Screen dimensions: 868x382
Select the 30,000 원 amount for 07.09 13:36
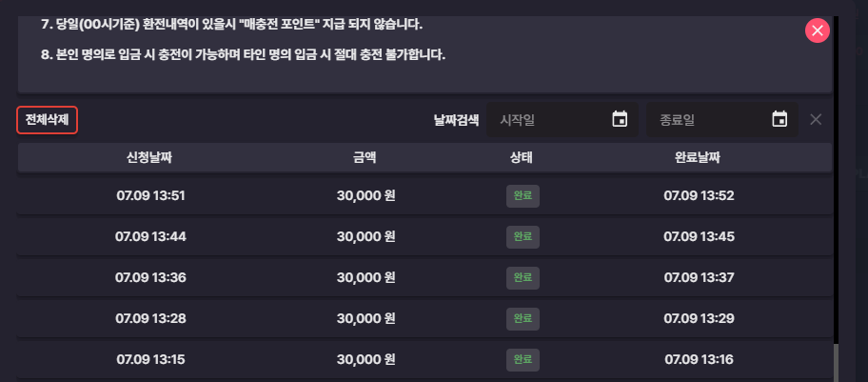click(x=365, y=278)
